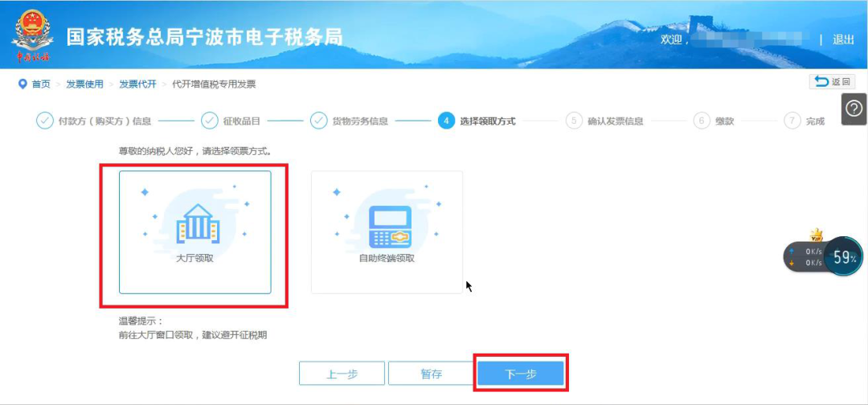Select the 自助终端领取 pickup option card
Image resolution: width=868 pixels, height=405 pixels.
click(387, 231)
